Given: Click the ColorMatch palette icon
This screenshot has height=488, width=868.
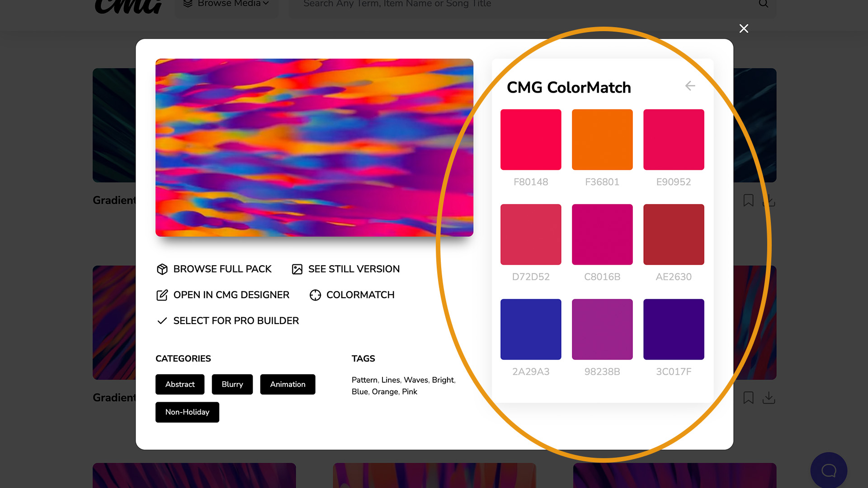Looking at the screenshot, I should coord(315,295).
